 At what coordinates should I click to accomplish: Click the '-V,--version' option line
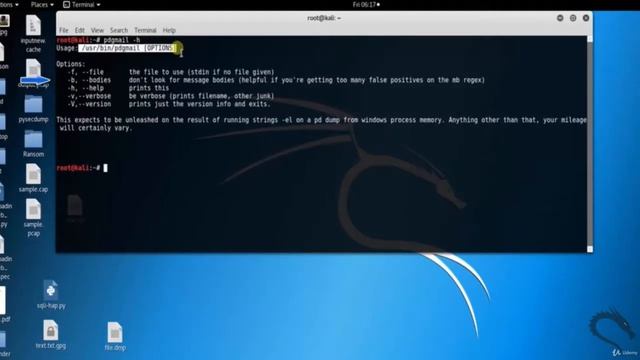(x=169, y=104)
